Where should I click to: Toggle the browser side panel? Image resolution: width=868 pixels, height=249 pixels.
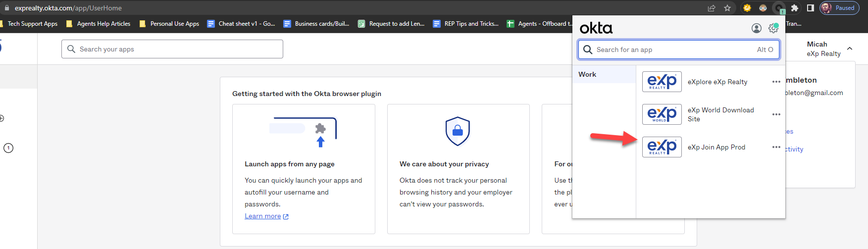click(810, 8)
